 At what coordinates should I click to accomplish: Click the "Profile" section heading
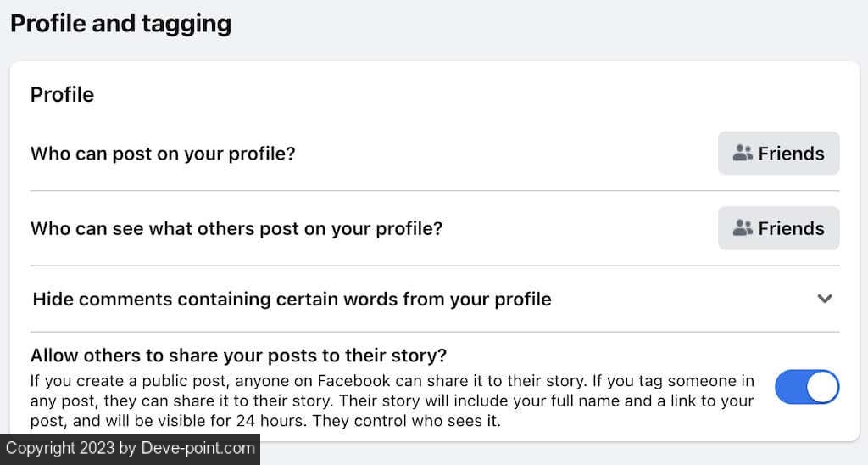[62, 95]
